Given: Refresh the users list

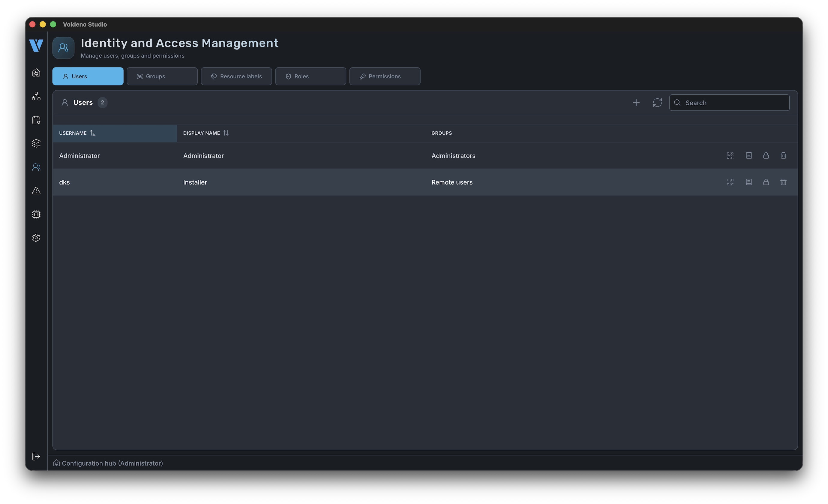Looking at the screenshot, I should coord(657,103).
